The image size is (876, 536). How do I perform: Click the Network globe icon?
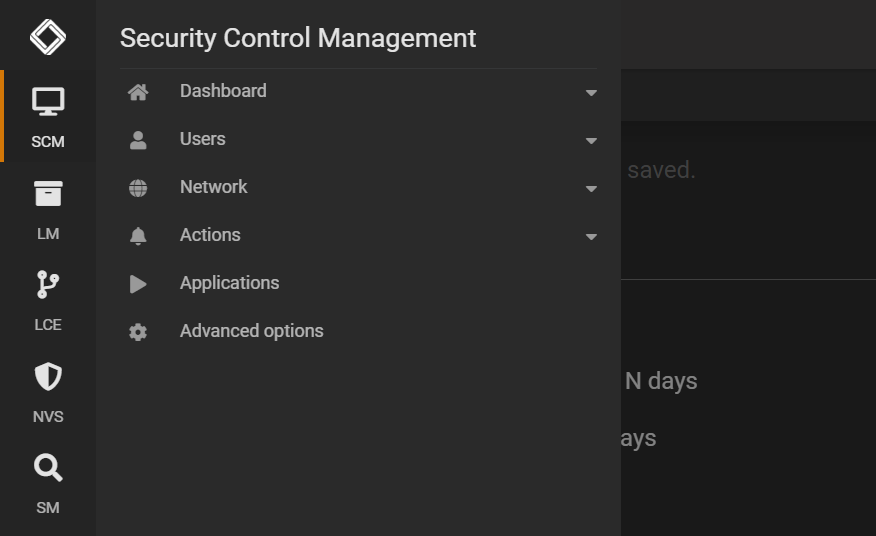pos(138,188)
